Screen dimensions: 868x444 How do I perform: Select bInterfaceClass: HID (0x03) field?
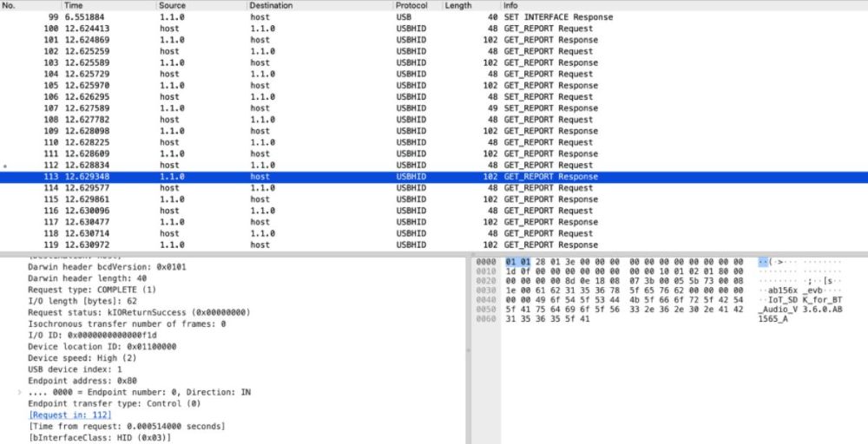point(99,437)
